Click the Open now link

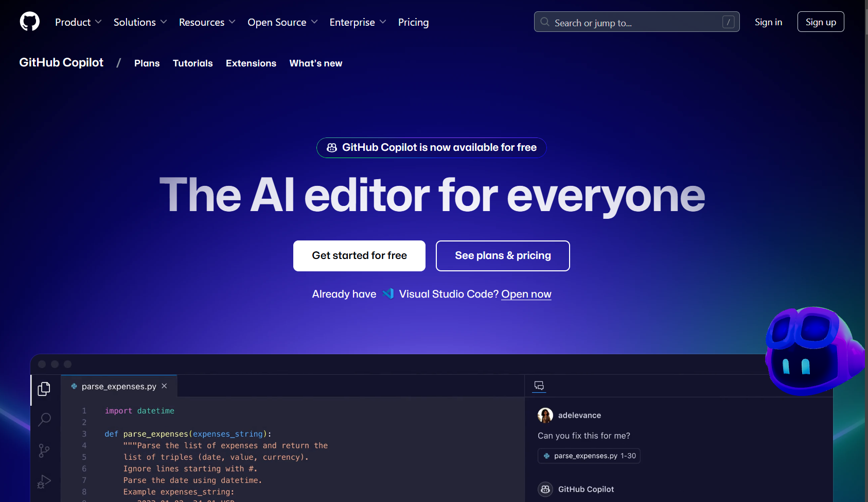click(526, 293)
